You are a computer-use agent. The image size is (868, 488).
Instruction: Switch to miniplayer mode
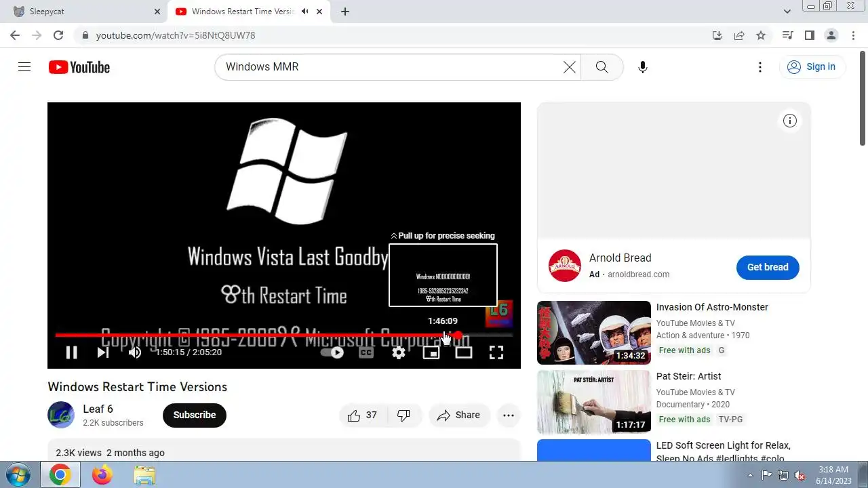point(431,352)
